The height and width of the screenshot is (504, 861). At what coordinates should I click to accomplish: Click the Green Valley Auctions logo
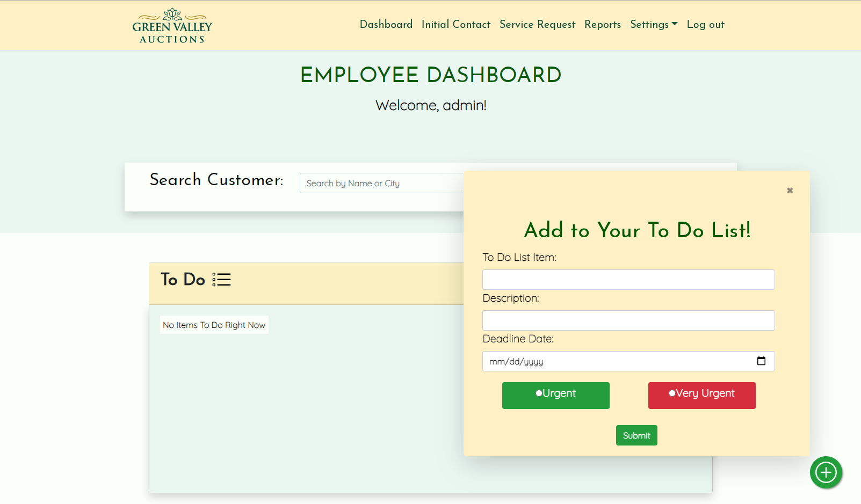pyautogui.click(x=172, y=26)
